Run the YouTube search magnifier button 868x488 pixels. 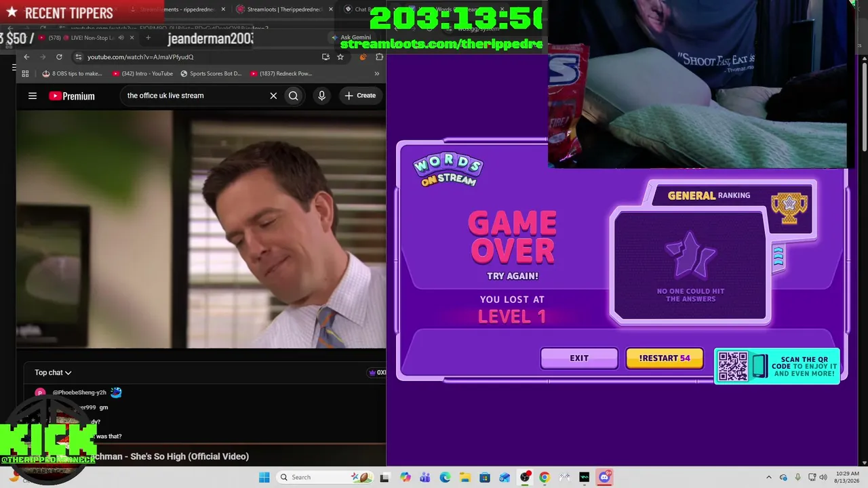tap(293, 96)
